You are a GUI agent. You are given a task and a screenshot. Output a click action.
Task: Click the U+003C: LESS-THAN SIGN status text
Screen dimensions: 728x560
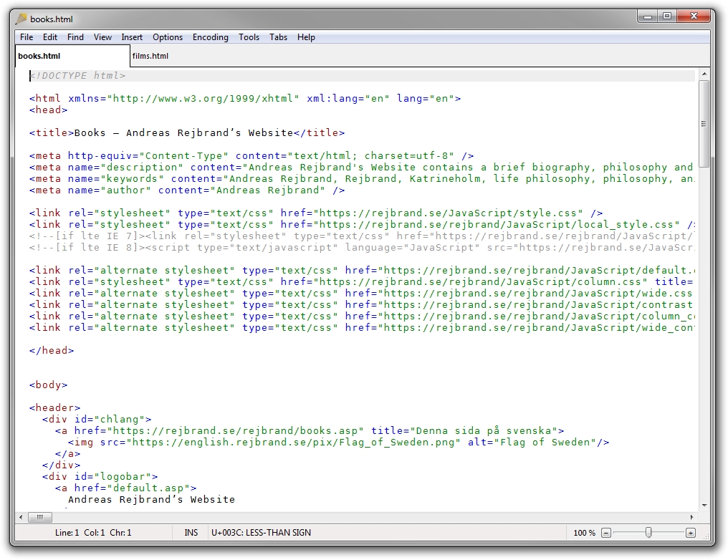(x=261, y=533)
